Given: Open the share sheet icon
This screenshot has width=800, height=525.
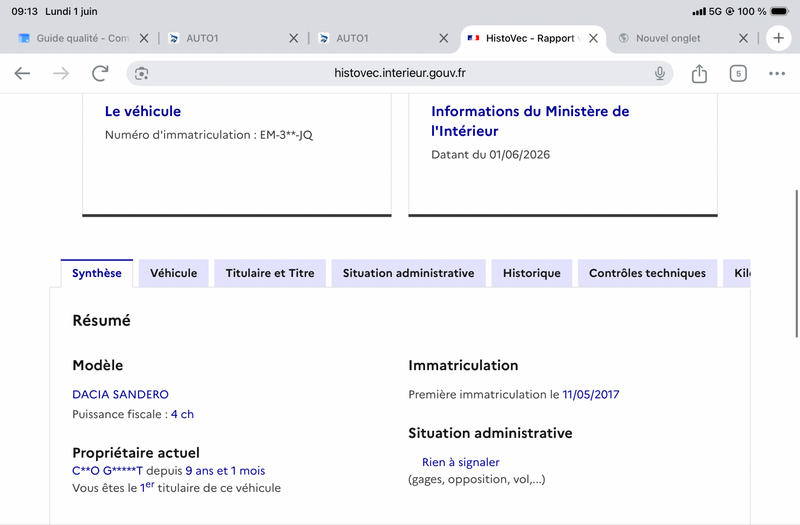Looking at the screenshot, I should [699, 73].
